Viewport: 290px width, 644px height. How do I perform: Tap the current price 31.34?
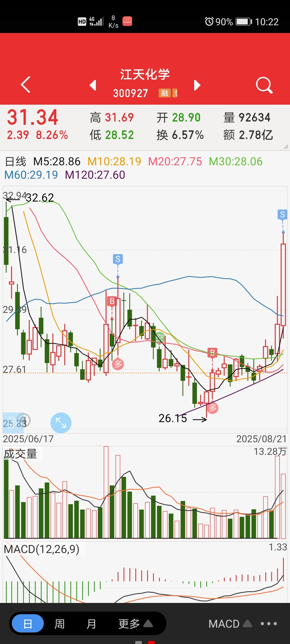click(x=32, y=117)
